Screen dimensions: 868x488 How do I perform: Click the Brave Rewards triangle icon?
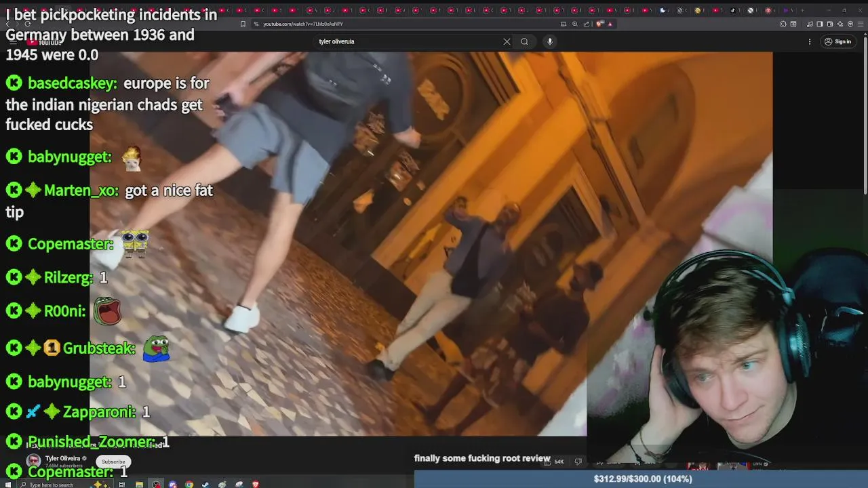[x=610, y=24]
